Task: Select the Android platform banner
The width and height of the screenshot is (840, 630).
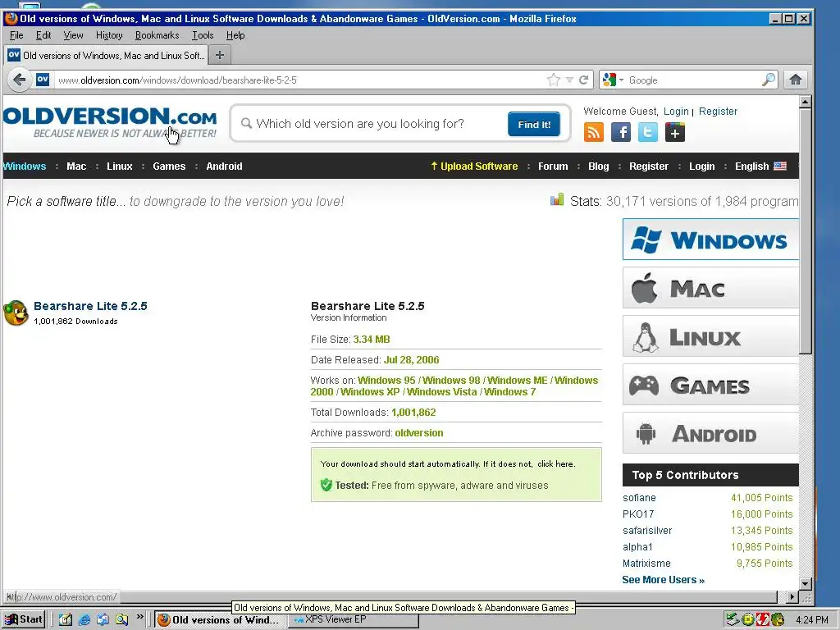Action: 710,433
